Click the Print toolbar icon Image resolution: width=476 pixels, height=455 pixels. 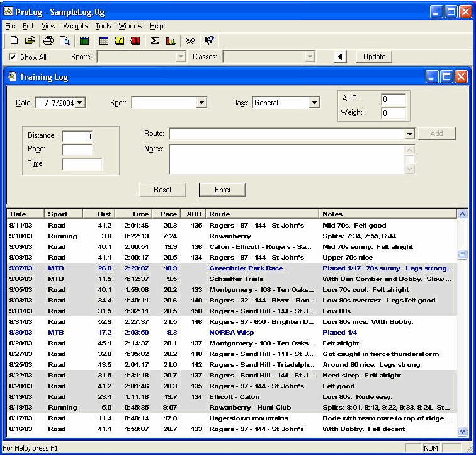pos(48,40)
